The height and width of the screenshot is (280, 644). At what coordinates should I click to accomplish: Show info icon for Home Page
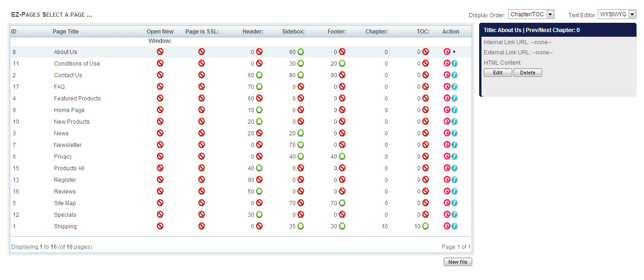[x=454, y=110]
